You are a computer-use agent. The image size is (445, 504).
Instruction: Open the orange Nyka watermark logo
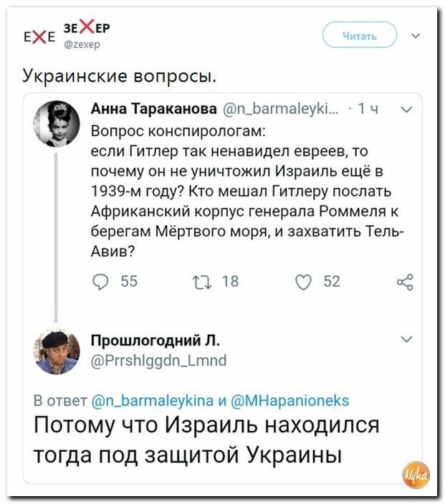(416, 475)
